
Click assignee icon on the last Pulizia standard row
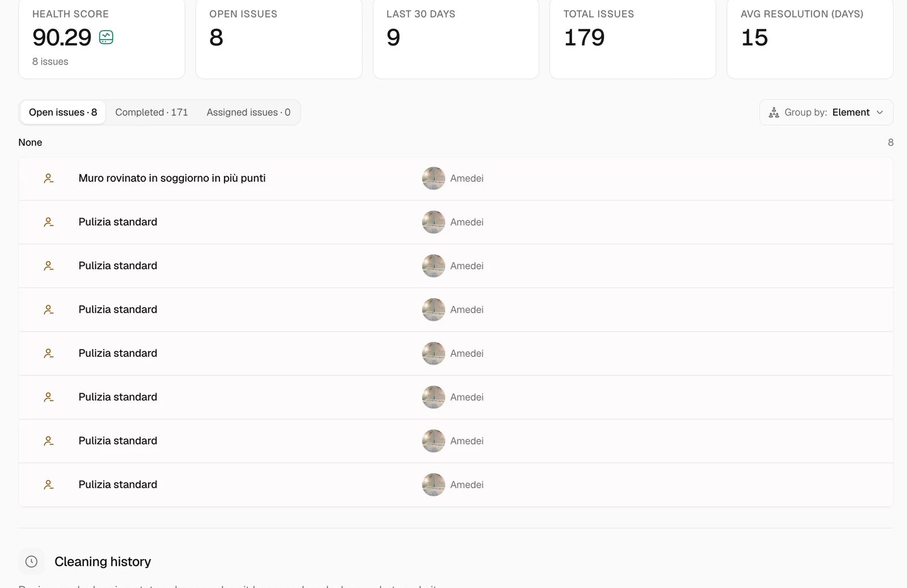click(49, 485)
